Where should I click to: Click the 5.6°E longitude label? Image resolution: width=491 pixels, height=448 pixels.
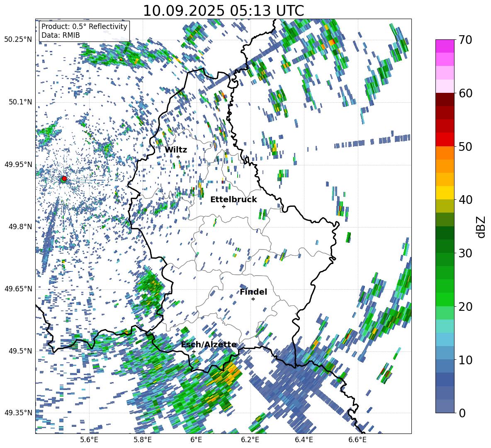(89, 440)
